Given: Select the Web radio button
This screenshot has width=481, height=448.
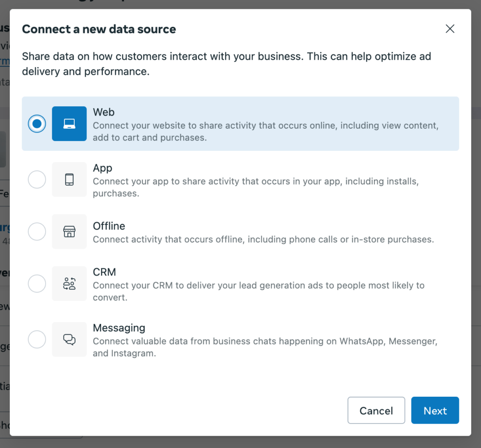Looking at the screenshot, I should coord(37,124).
